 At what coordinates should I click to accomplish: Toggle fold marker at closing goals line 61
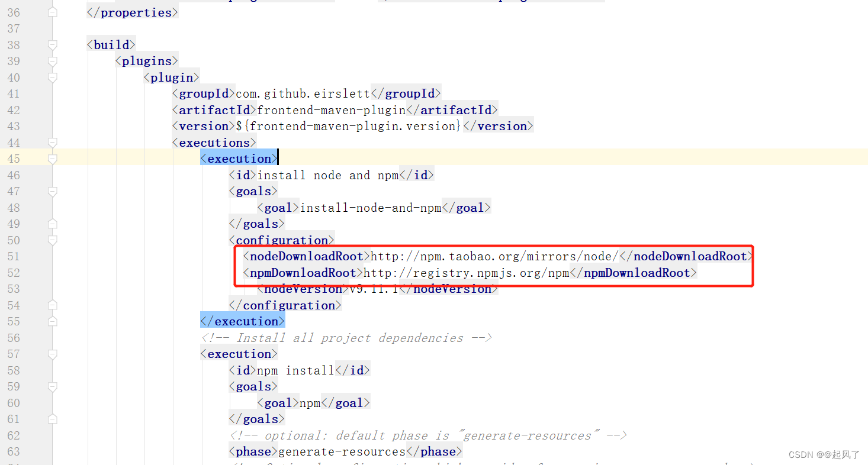[x=53, y=419]
